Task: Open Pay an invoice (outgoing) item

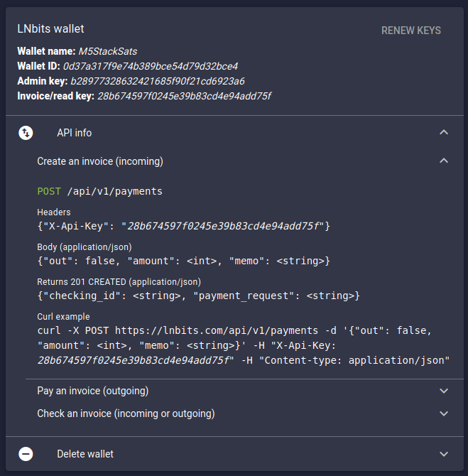Action: click(x=92, y=391)
